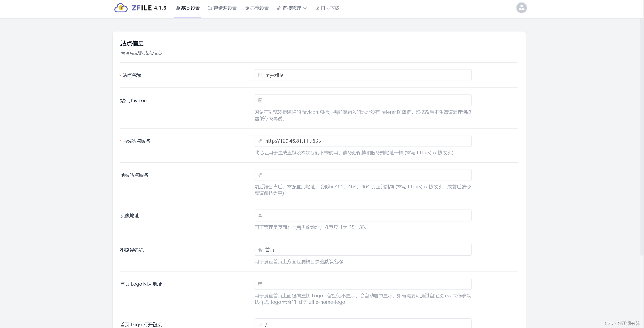Click the 根路径名称 label

[132, 250]
